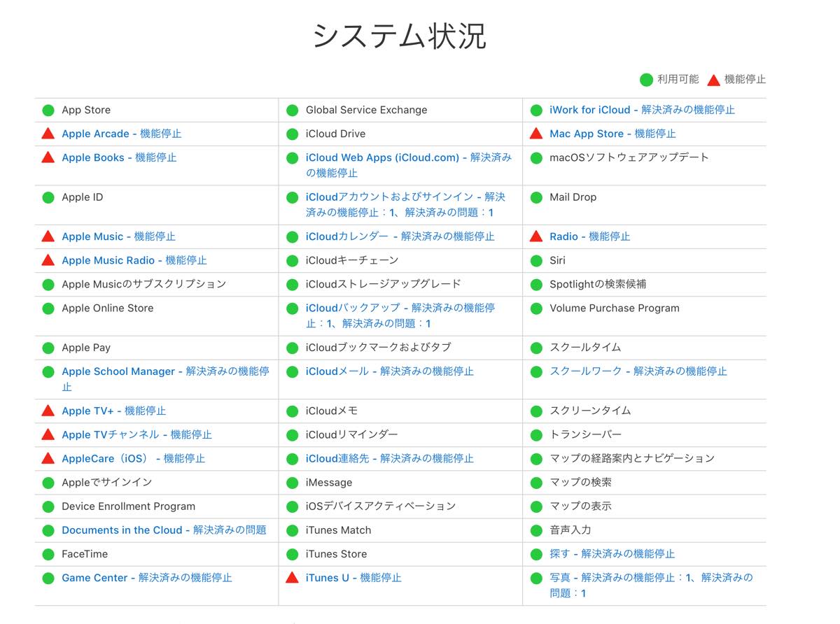Click the トランシーバー entry
Viewport: 840px width, 624px height.
pyautogui.click(x=585, y=434)
